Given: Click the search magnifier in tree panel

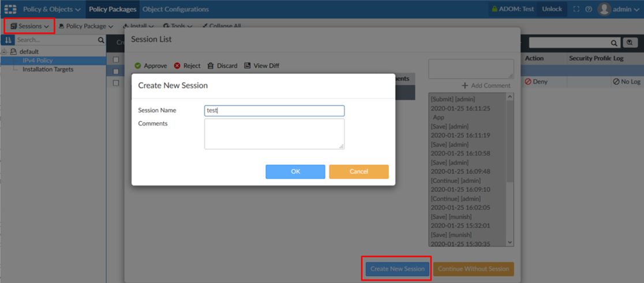Looking at the screenshot, I should point(101,40).
